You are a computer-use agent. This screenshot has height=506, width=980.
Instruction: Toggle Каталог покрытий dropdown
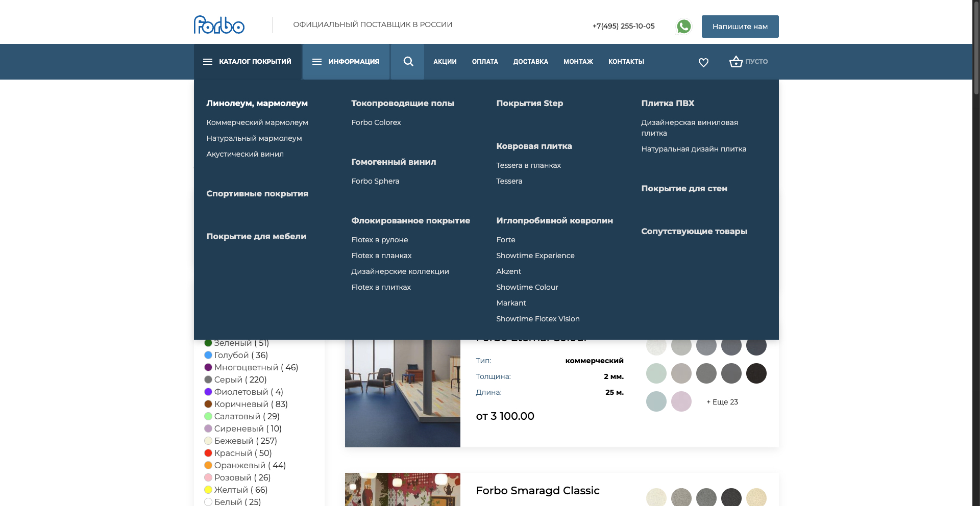[248, 62]
